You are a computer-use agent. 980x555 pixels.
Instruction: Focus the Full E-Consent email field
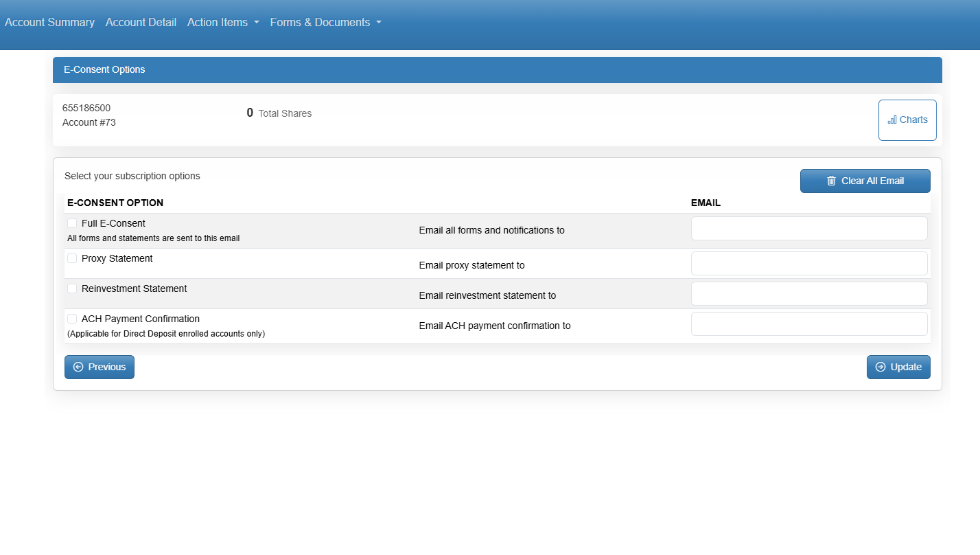[808, 229]
